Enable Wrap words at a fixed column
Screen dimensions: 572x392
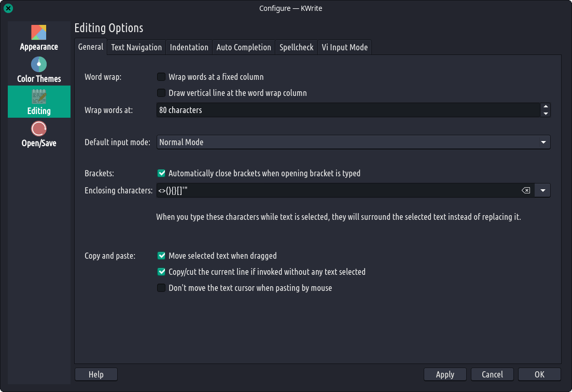(x=161, y=77)
